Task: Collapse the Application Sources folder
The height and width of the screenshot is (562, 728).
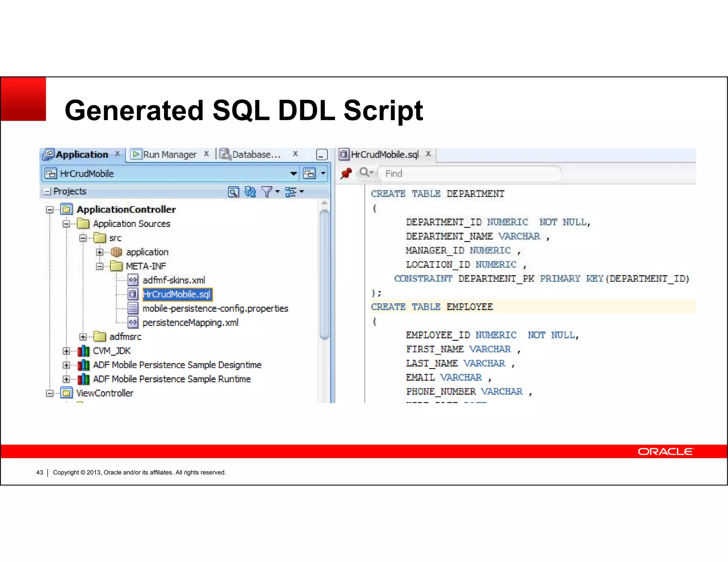Action: [66, 224]
